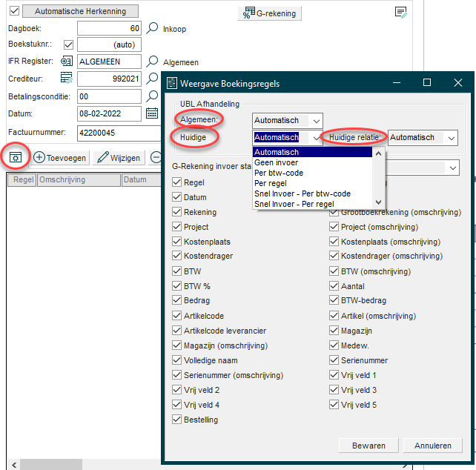
Task: Collapse the Huidige dropdown arrow
Action: (317, 138)
